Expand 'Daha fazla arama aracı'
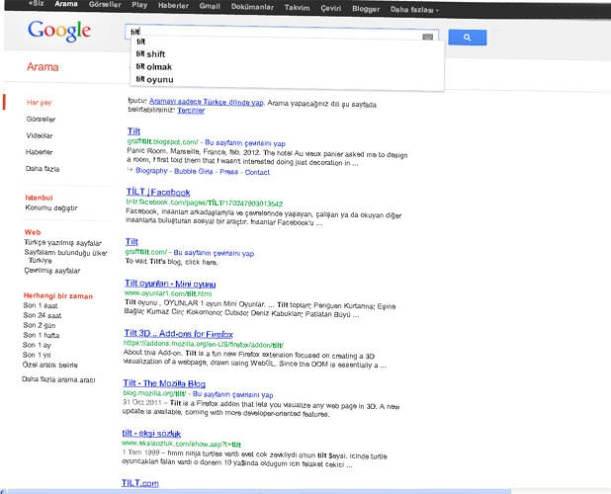Image resolution: width=611 pixels, height=494 pixels. 58,379
